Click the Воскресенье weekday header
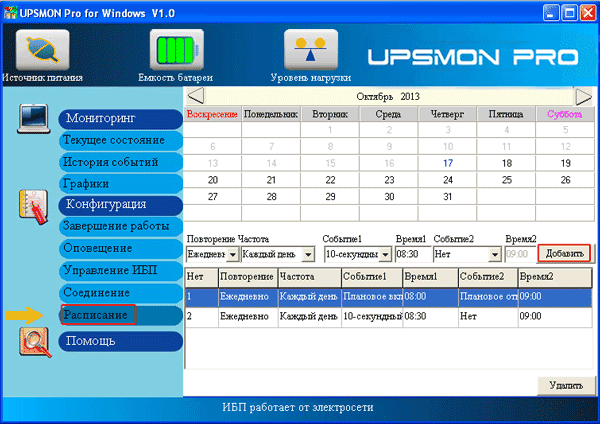The height and width of the screenshot is (424, 600). coord(212,114)
